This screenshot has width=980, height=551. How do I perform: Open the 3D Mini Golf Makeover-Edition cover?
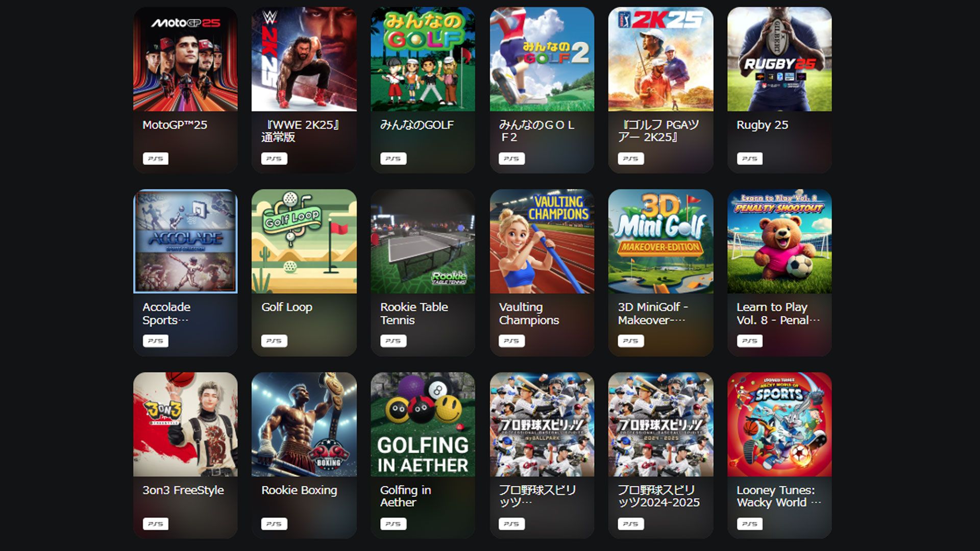660,241
